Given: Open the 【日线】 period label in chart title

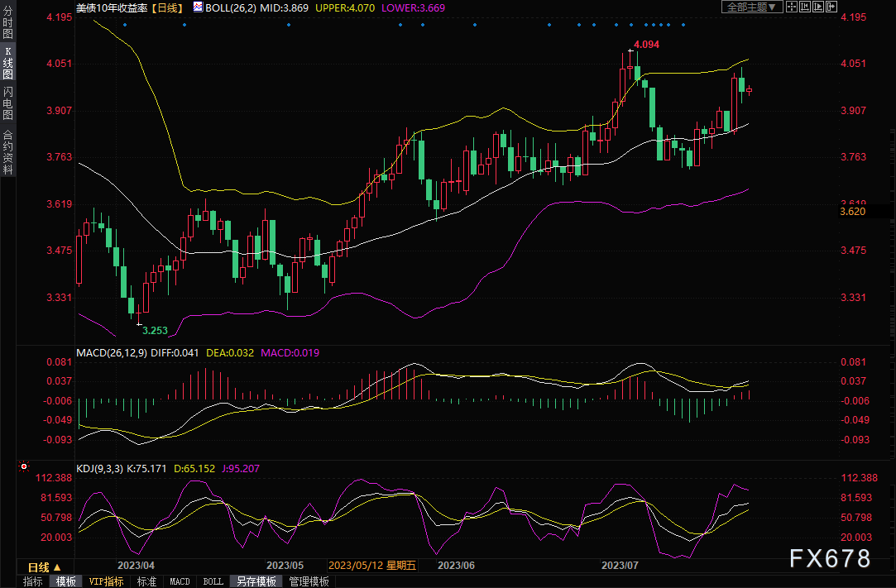Looking at the screenshot, I should pos(168,7).
